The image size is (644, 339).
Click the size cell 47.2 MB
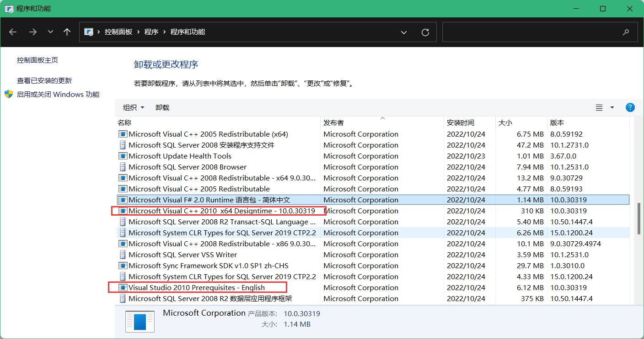tap(530, 145)
